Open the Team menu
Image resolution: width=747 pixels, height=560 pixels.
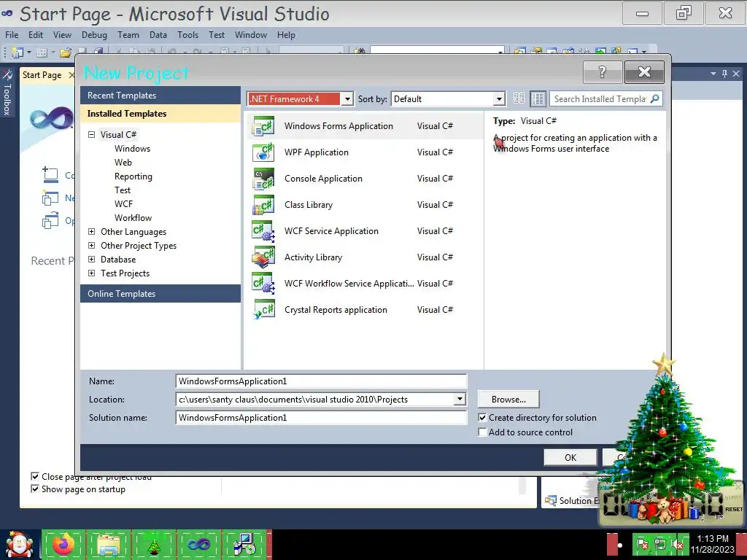128,35
